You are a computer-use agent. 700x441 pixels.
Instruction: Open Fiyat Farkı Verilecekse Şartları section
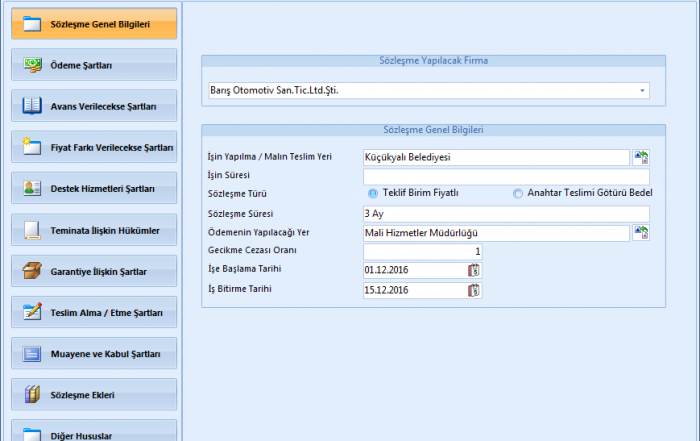click(94, 147)
